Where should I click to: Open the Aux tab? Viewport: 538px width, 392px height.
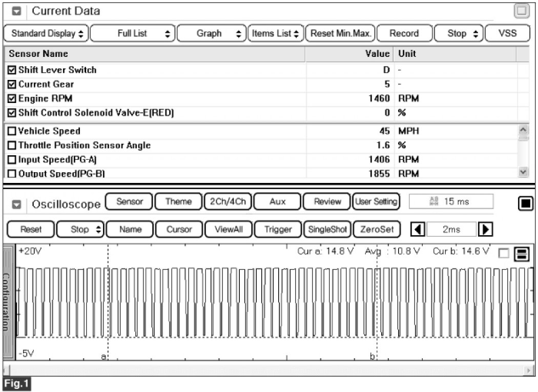(277, 201)
